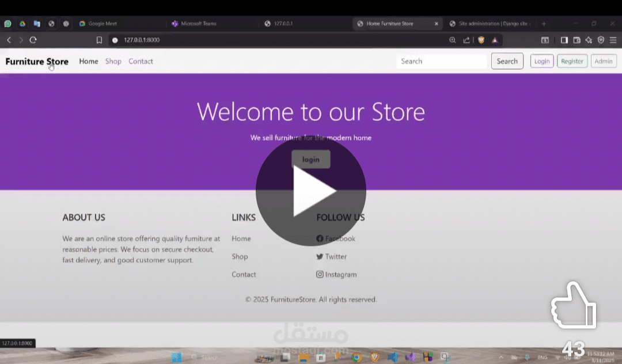The width and height of the screenshot is (622, 364).
Task: Open the Shop page from the navbar
Action: (x=113, y=61)
